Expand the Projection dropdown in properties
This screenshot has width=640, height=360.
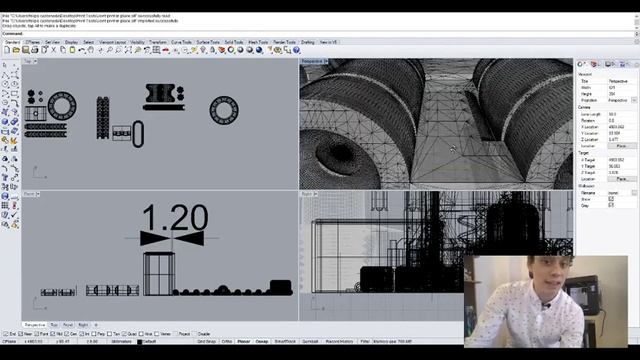coord(634,100)
